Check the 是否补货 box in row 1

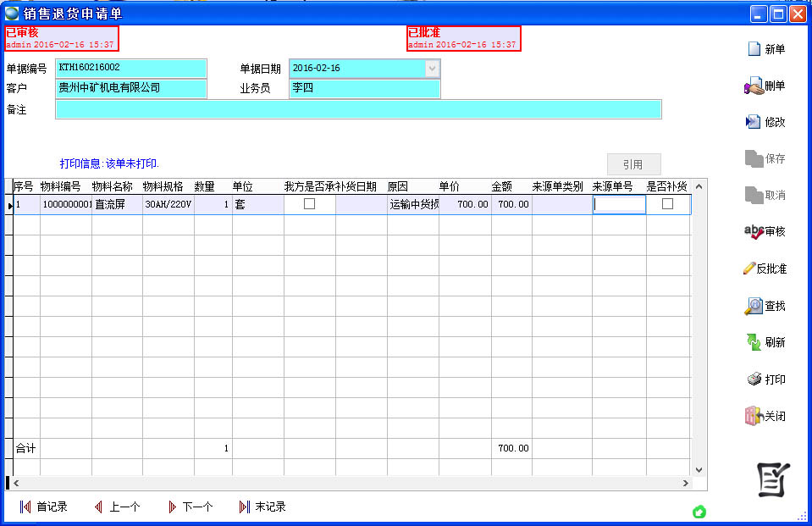tap(667, 204)
